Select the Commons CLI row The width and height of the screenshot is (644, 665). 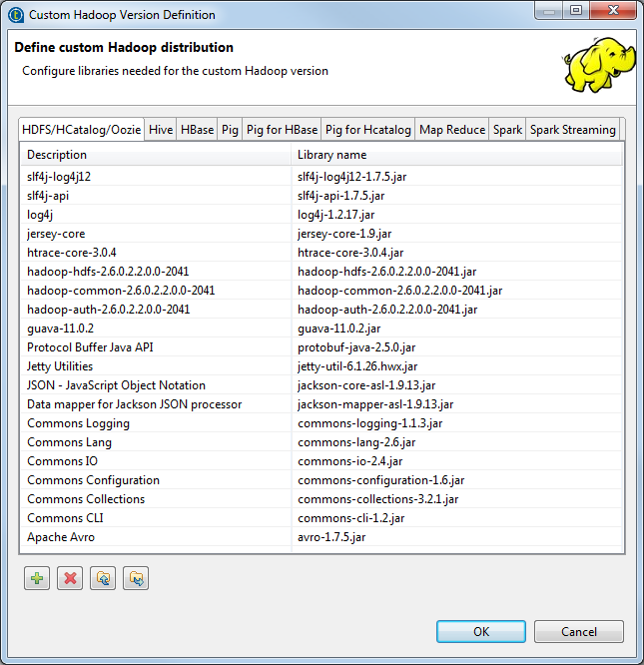point(65,518)
